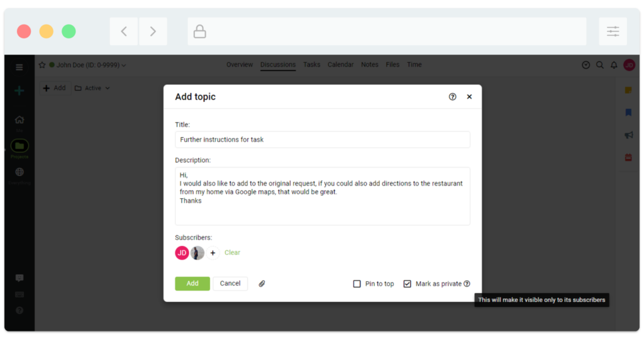Click the search magnifier icon
This screenshot has width=644, height=339.
click(600, 65)
